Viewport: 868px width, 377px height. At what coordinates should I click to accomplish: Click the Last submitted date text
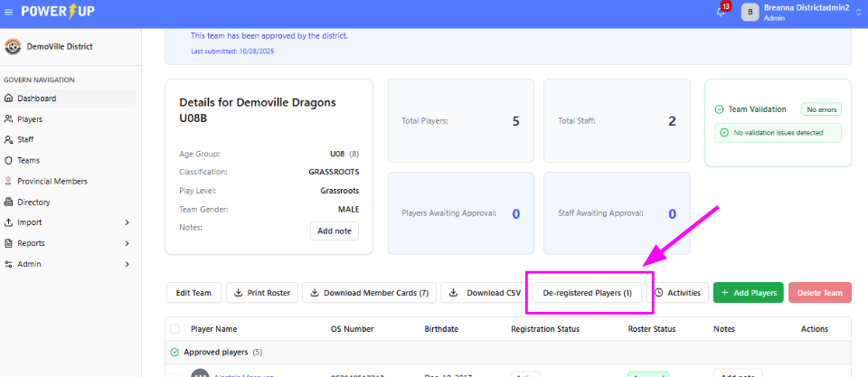(232, 51)
